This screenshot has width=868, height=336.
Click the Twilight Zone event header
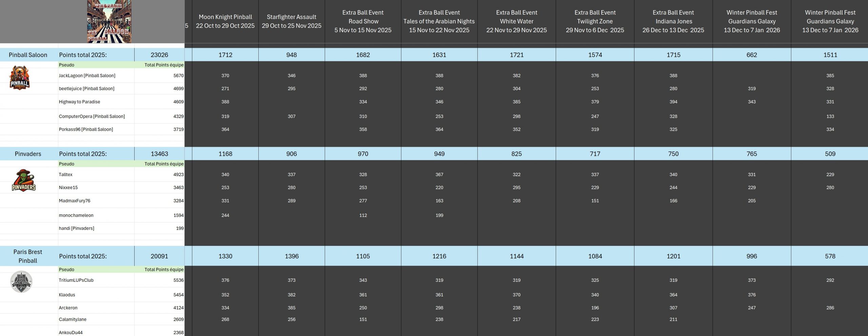pos(595,21)
